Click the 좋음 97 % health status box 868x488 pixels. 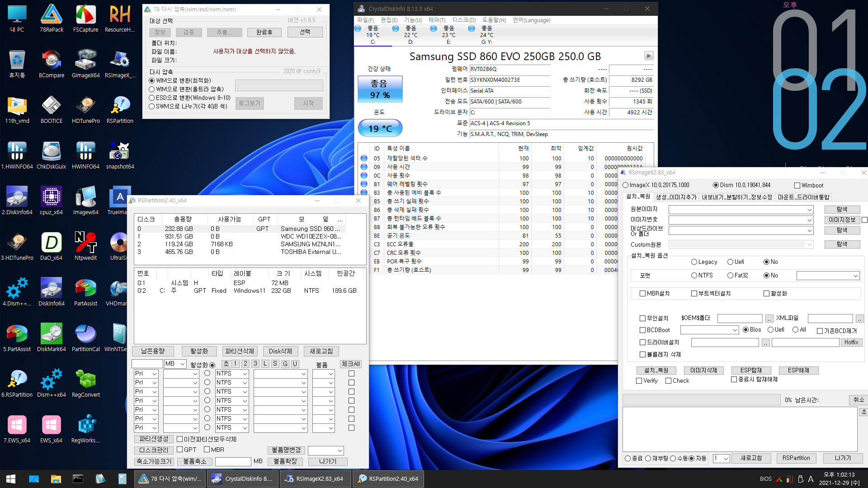coord(380,89)
